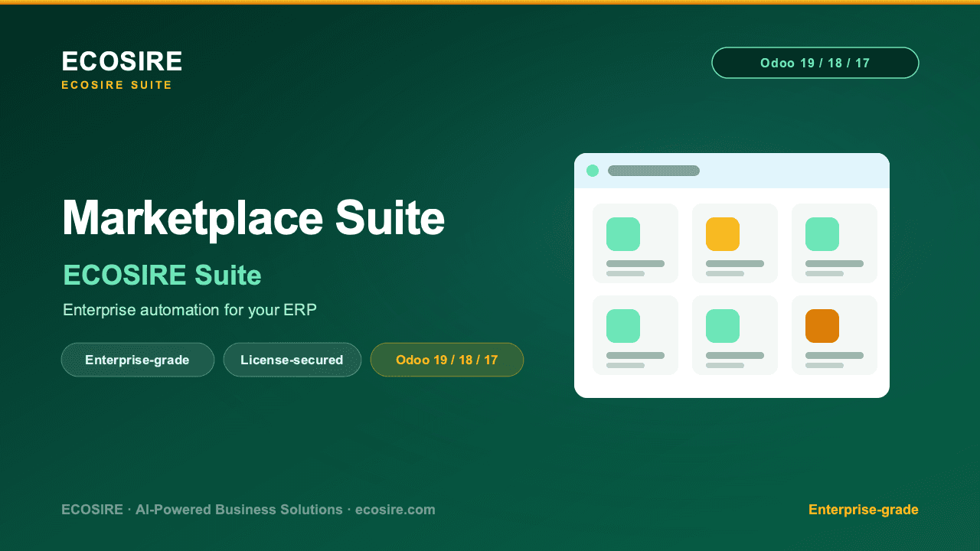Screen dimensions: 980x551
Task: Click the yellow ECOSIRE SUITE tagline under logo
Action: coord(117,85)
